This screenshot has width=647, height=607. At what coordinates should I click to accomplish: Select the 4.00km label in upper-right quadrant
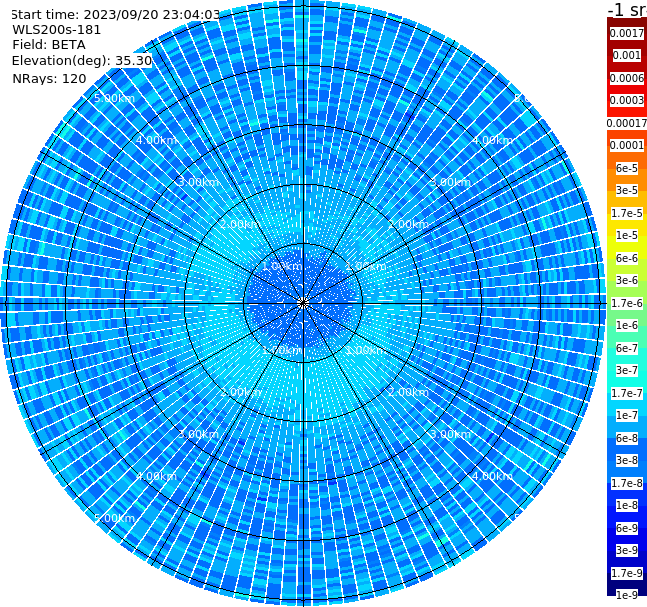[x=493, y=140]
